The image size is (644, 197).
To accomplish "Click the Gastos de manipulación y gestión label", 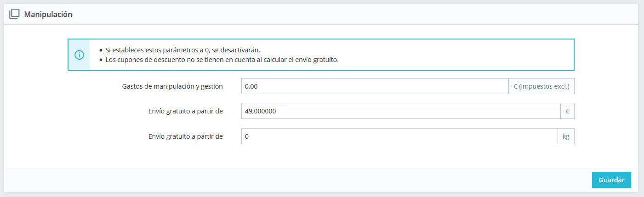I will click(x=172, y=86).
